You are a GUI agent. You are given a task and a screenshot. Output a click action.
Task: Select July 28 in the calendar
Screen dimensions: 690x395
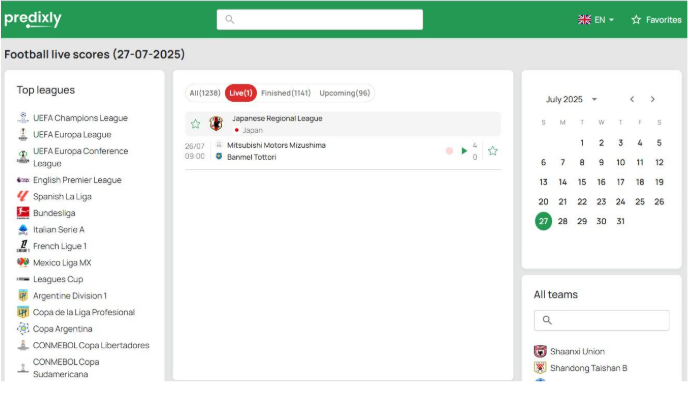point(562,221)
